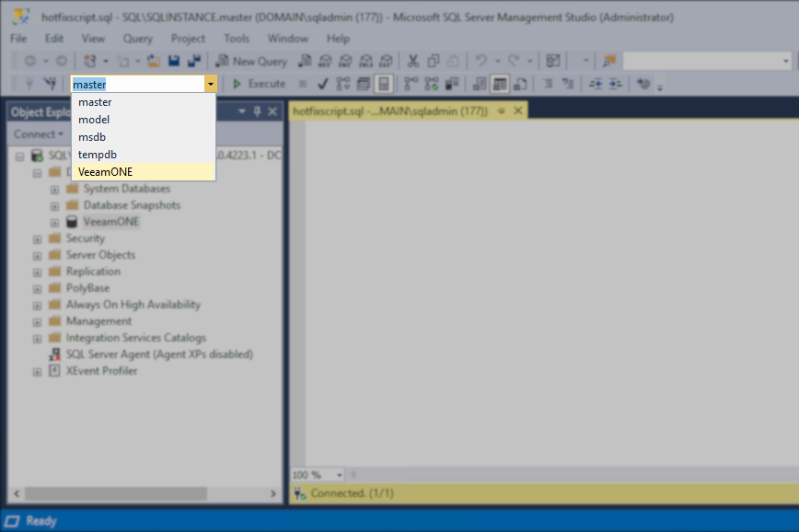Choose VeeamONE in the database dropdown list
This screenshot has width=799, height=532.
[x=144, y=172]
